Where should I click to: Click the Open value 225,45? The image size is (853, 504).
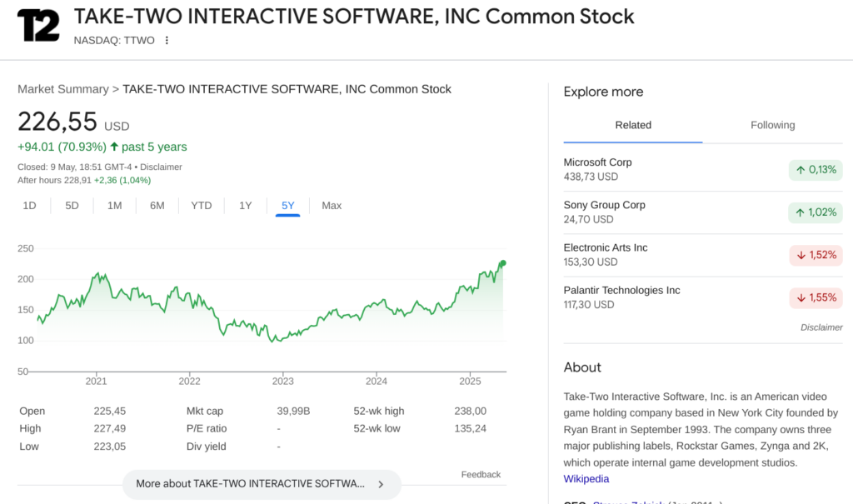pos(109,411)
